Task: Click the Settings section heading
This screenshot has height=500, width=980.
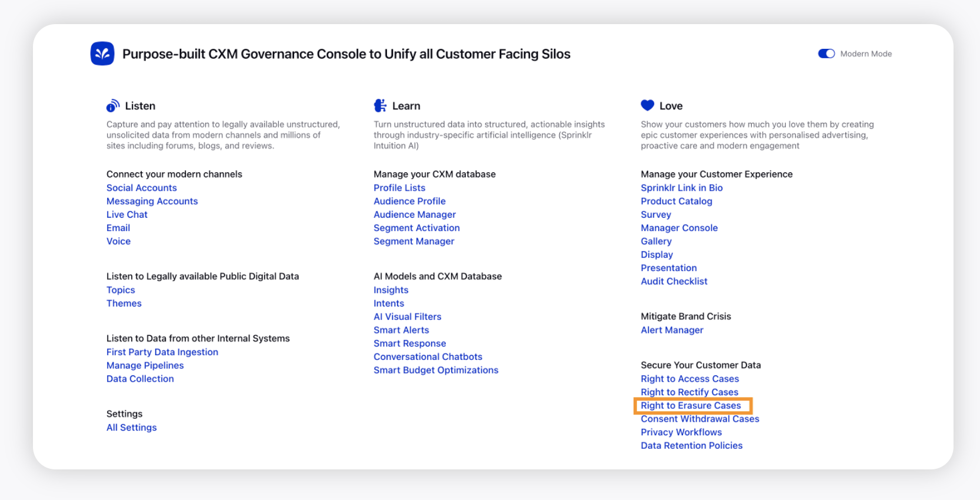Action: click(x=124, y=414)
